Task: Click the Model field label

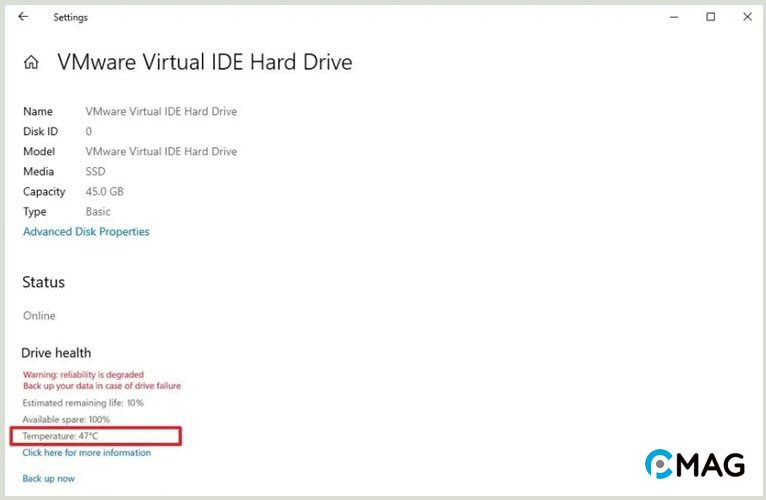Action: coord(39,152)
